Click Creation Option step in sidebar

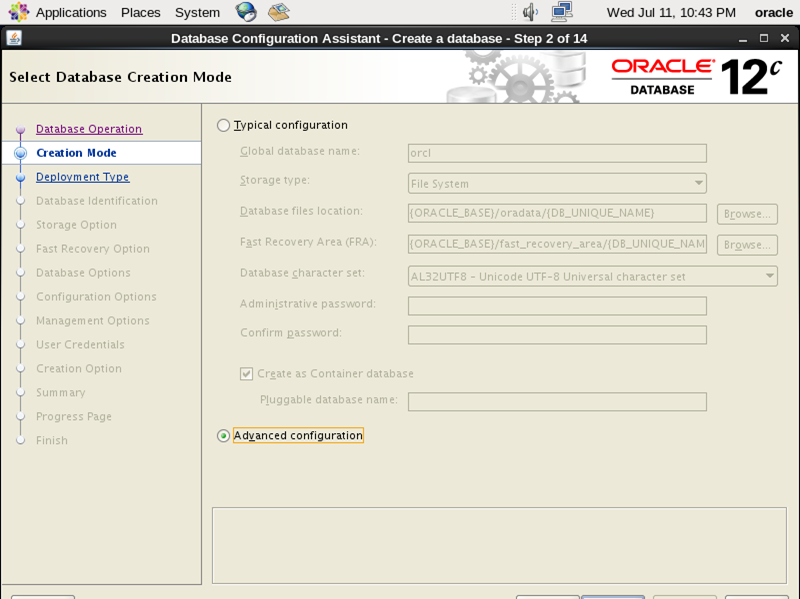79,368
